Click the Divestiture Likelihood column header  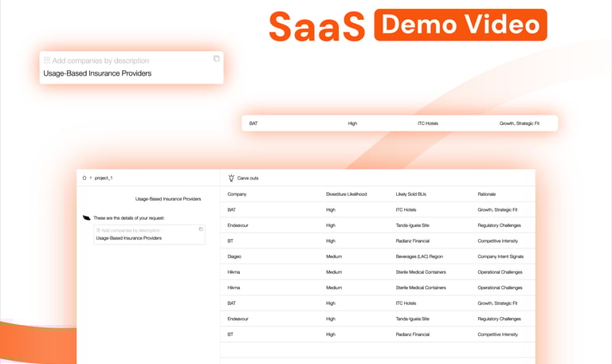(347, 194)
